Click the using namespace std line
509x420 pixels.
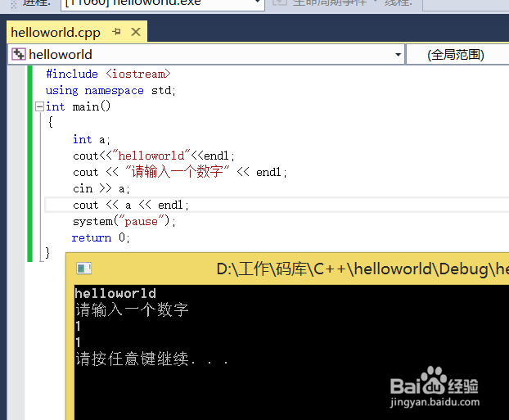(110, 90)
